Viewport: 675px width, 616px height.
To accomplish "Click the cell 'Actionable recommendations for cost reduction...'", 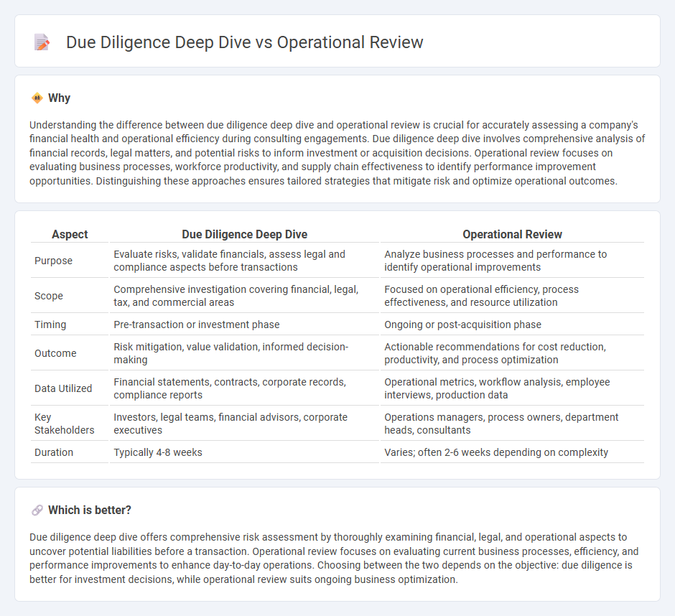I will click(512, 353).
